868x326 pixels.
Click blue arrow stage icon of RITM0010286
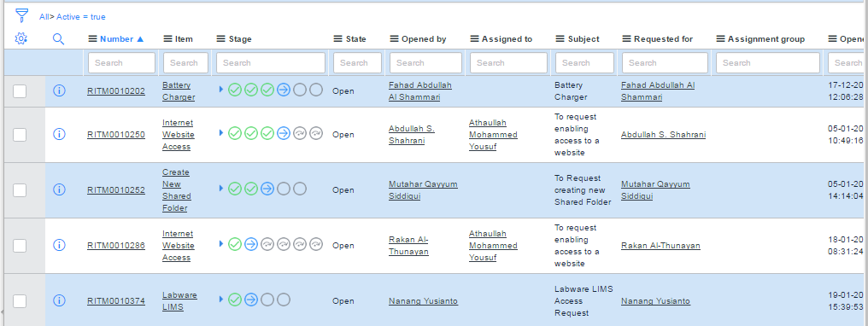251,244
